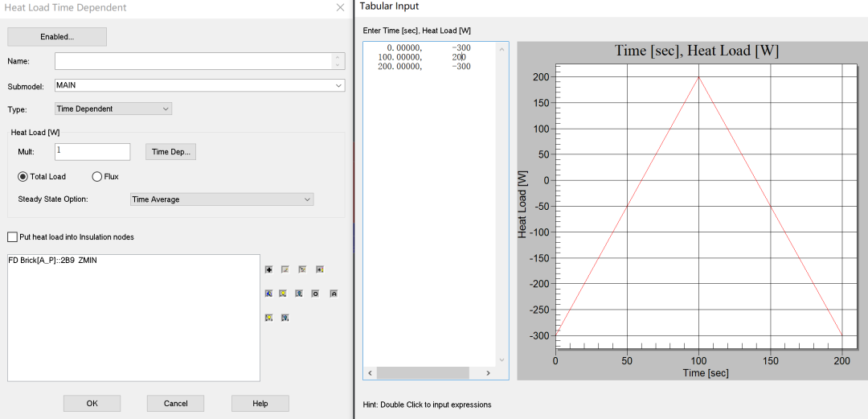
Task: Select the Total Load radio button
Action: 23,176
